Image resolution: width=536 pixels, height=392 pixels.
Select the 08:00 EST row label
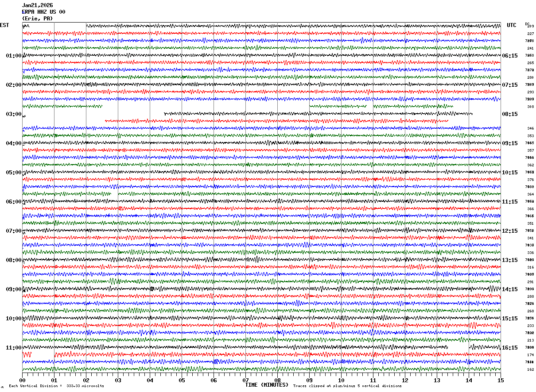(14, 260)
